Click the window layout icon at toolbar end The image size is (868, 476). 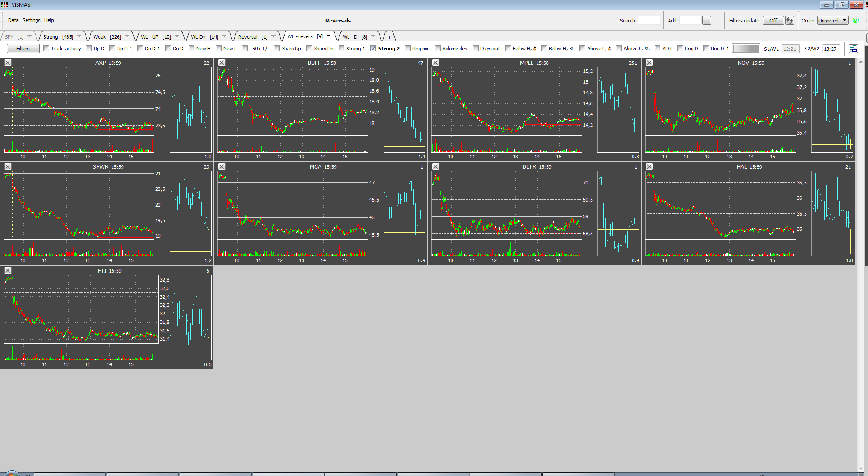pyautogui.click(x=853, y=49)
